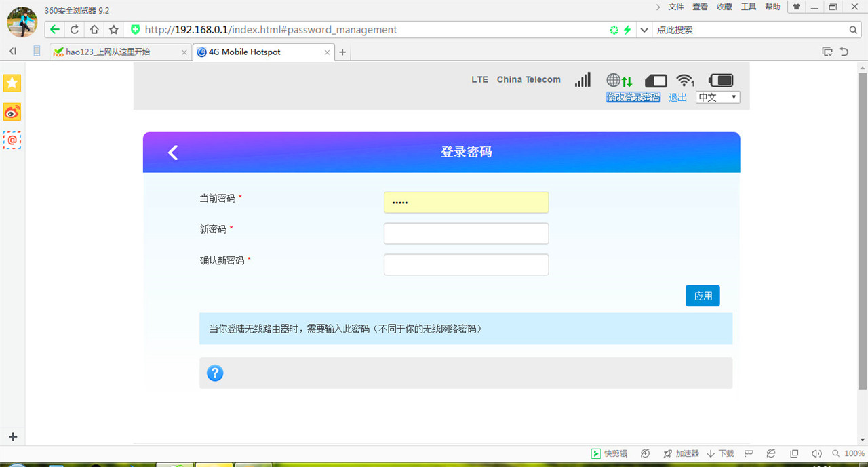Click the SIM card status icon
The height and width of the screenshot is (467, 868).
(656, 80)
